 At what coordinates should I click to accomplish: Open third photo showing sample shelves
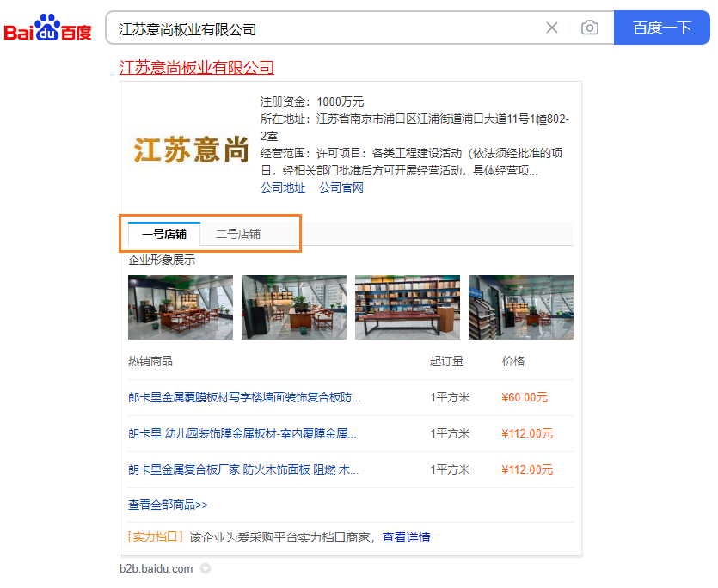[x=408, y=307]
